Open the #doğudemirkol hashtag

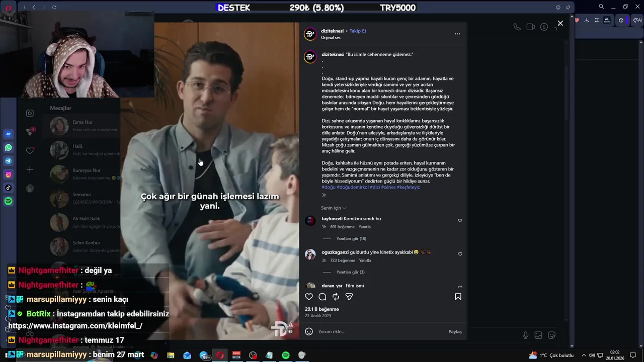pyautogui.click(x=353, y=187)
